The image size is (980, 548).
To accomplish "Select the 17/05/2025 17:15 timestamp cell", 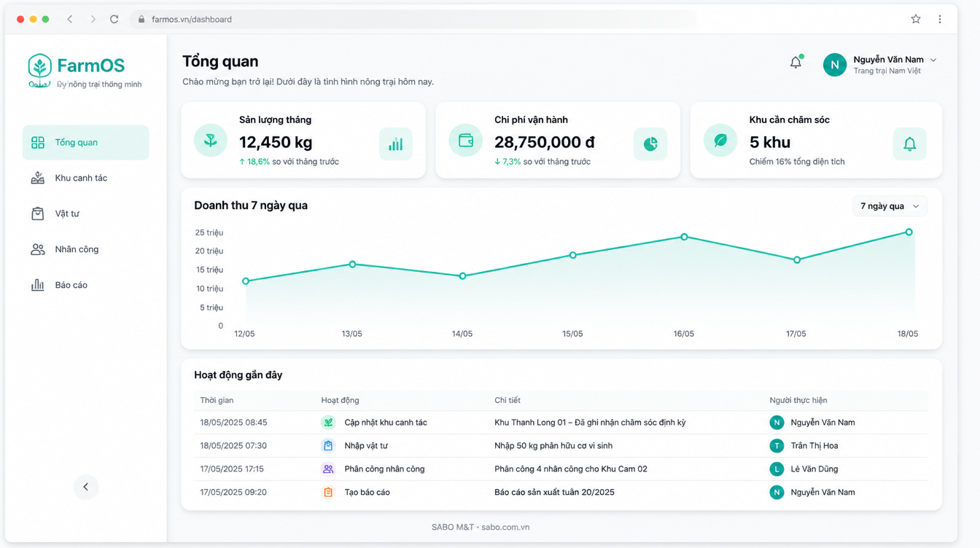I will tap(232, 469).
